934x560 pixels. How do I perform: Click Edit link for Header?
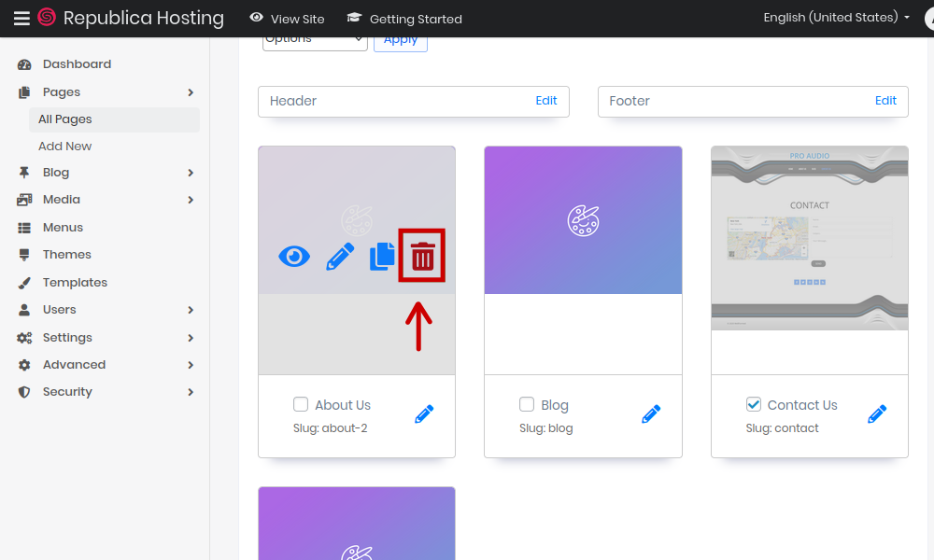pyautogui.click(x=546, y=101)
